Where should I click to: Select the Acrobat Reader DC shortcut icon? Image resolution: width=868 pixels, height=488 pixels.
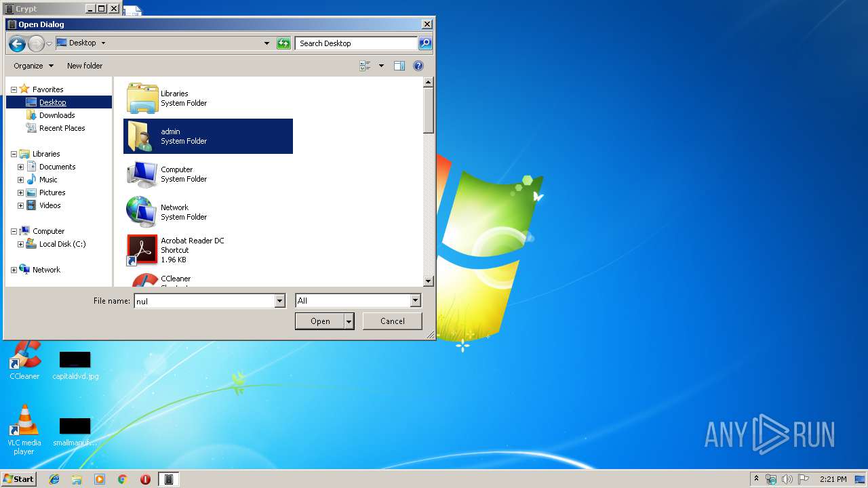(142, 250)
